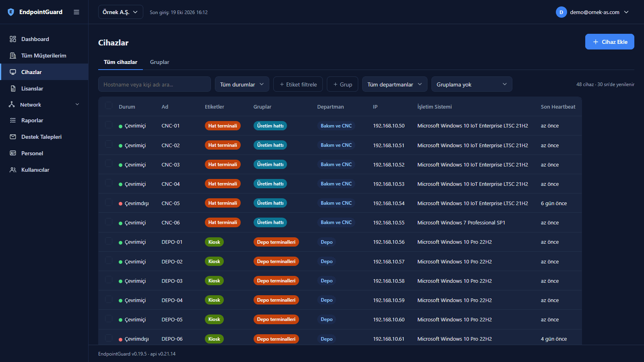This screenshot has width=644, height=362.
Task: Click the Kiosk tag on DEPO-02
Action: [214, 261]
